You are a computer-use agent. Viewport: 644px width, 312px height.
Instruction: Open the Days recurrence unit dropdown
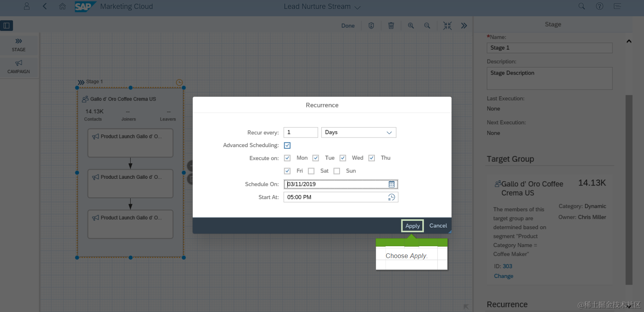point(359,132)
